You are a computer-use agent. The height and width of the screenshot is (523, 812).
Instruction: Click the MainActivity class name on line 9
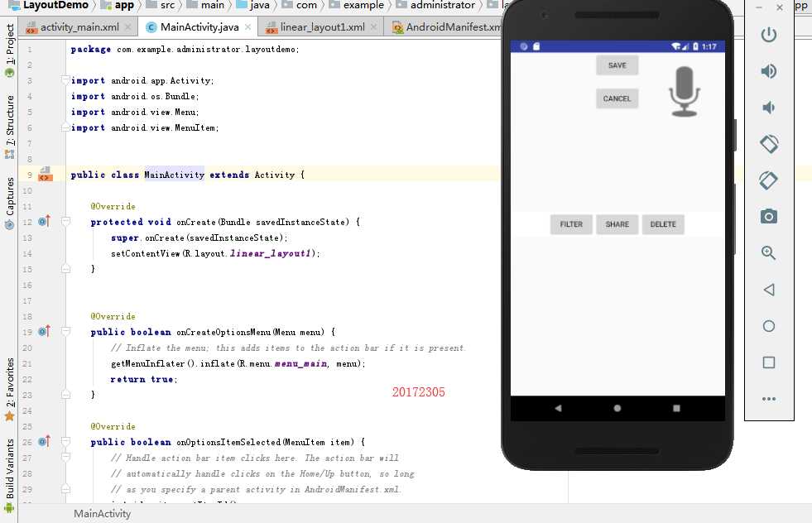174,175
